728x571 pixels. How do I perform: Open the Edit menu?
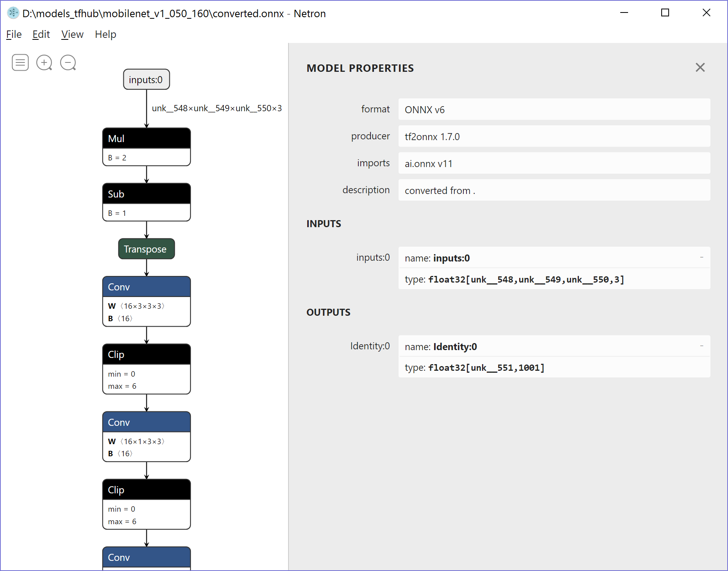pyautogui.click(x=41, y=34)
